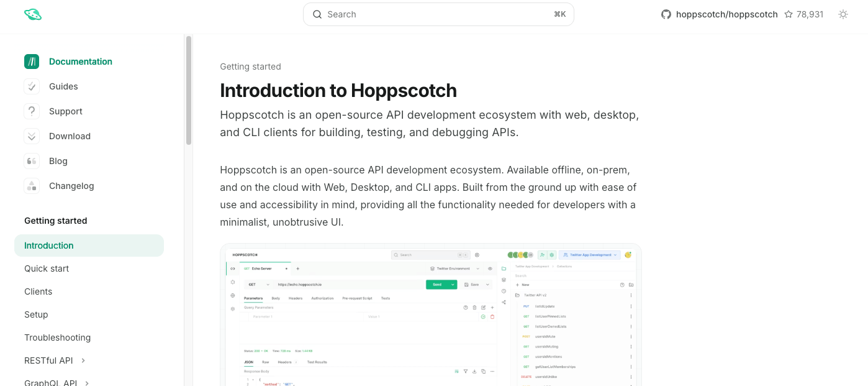Image resolution: width=868 pixels, height=386 pixels.
Task: Click the Hoppscotch logo
Action: point(32,14)
